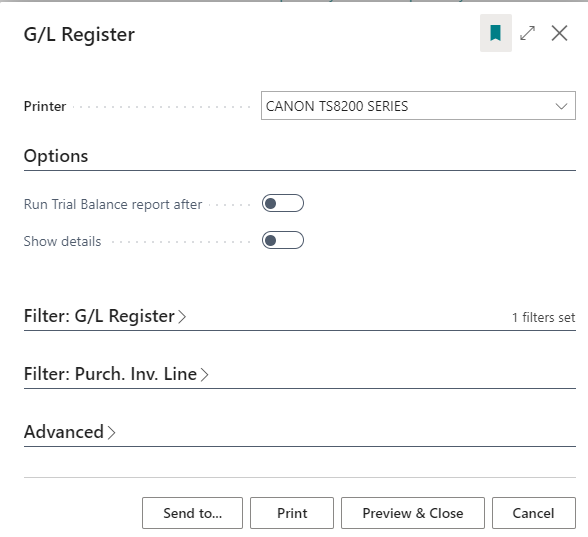
Task: Click the Run Trial Balance report after label
Action: coord(113,204)
